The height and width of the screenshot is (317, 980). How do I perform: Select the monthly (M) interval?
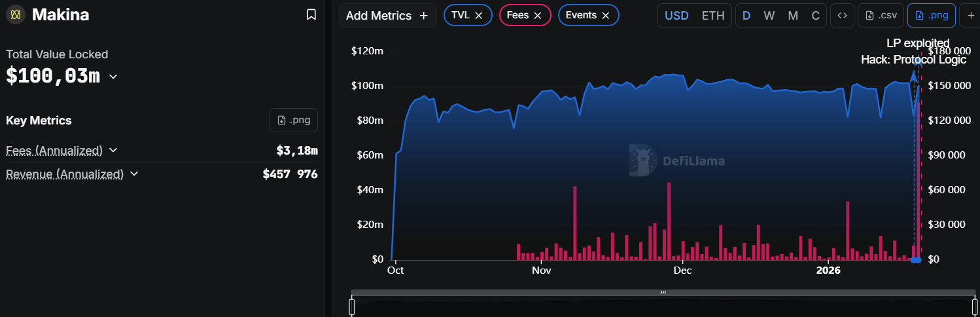pos(793,16)
